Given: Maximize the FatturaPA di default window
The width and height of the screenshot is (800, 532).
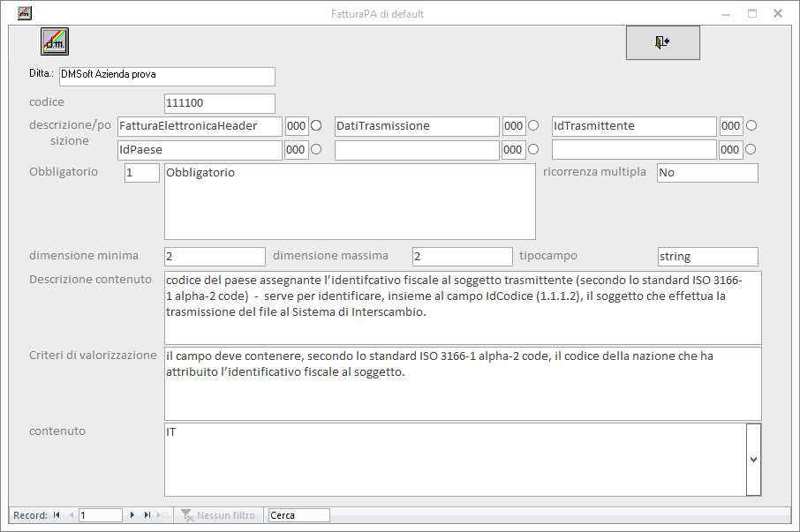Looking at the screenshot, I should tap(752, 14).
